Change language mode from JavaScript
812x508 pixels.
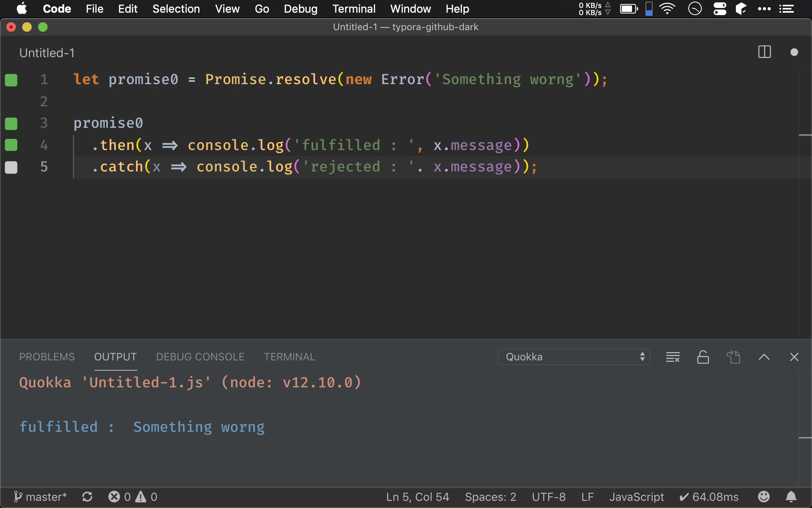(636, 497)
